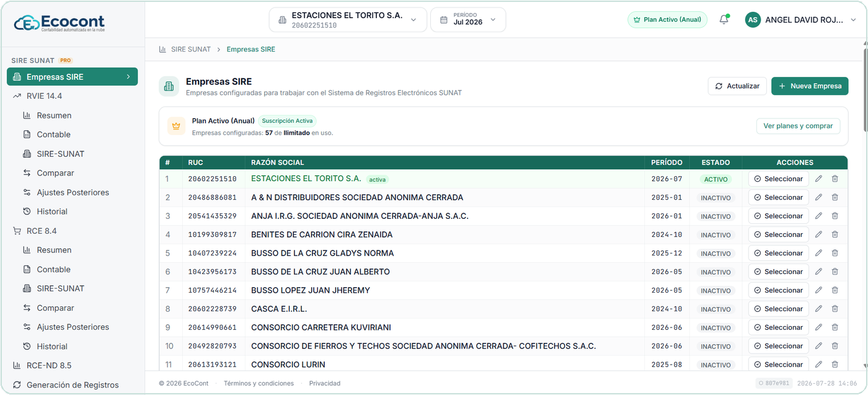Image resolution: width=868 pixels, height=395 pixels.
Task: Click the AS user avatar
Action: (753, 20)
